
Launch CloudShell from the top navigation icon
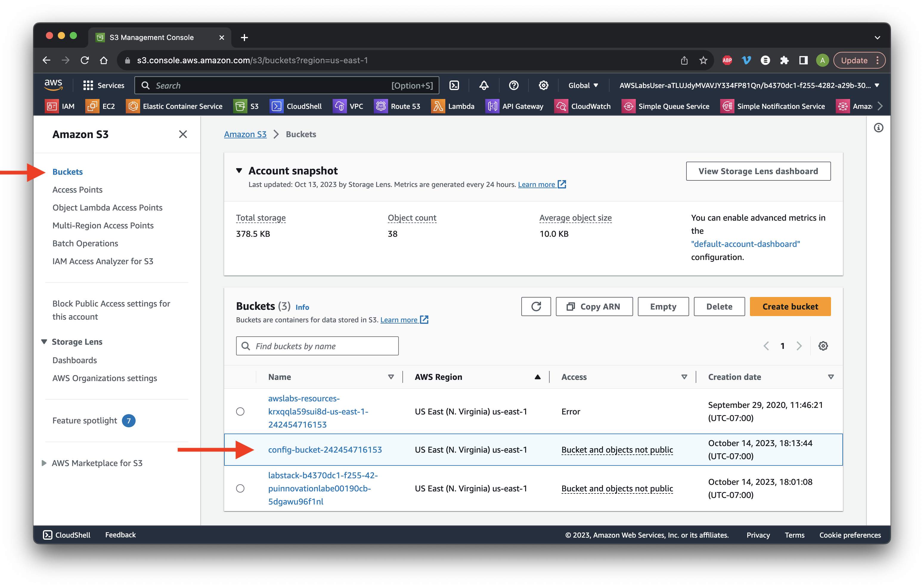click(454, 85)
